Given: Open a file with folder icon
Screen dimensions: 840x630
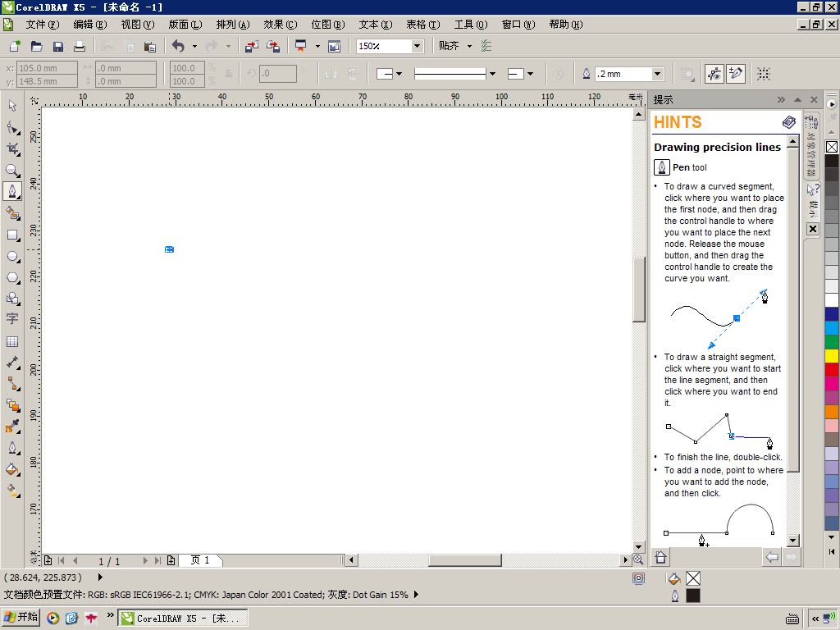Looking at the screenshot, I should (36, 47).
